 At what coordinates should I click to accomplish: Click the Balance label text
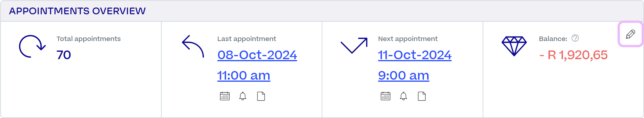pos(553,39)
